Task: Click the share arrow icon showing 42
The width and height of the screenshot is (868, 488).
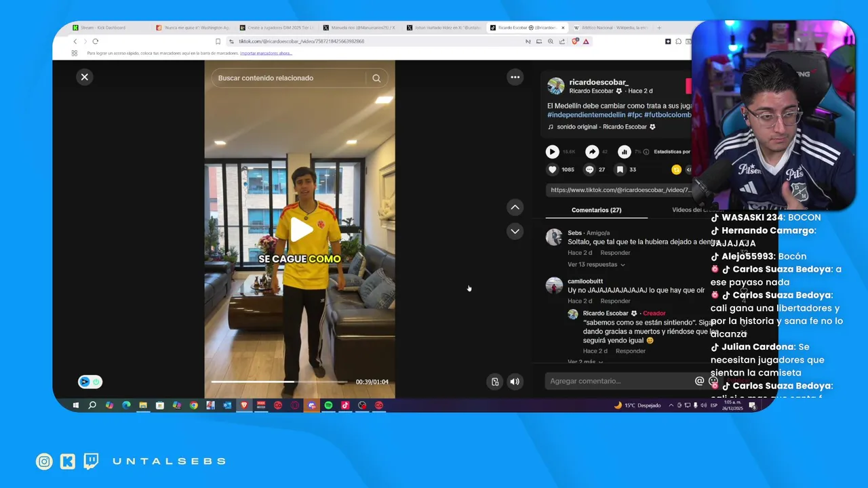Action: [x=592, y=152]
